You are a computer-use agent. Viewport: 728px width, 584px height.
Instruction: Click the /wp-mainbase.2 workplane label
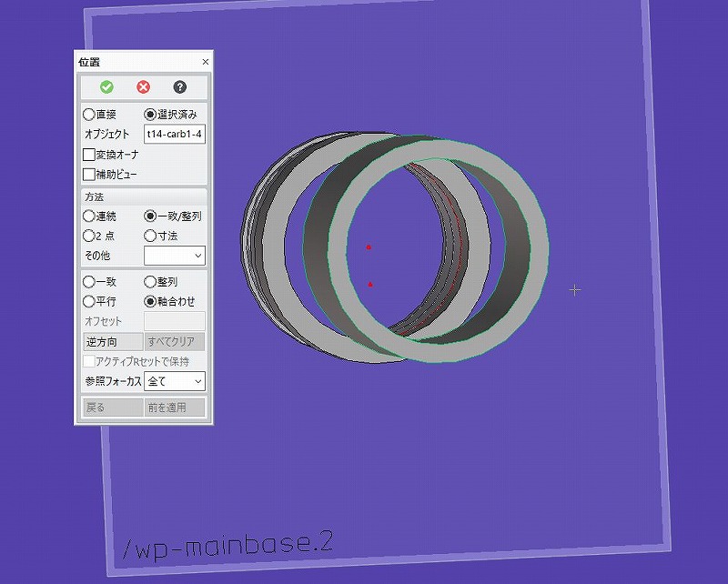point(227,544)
